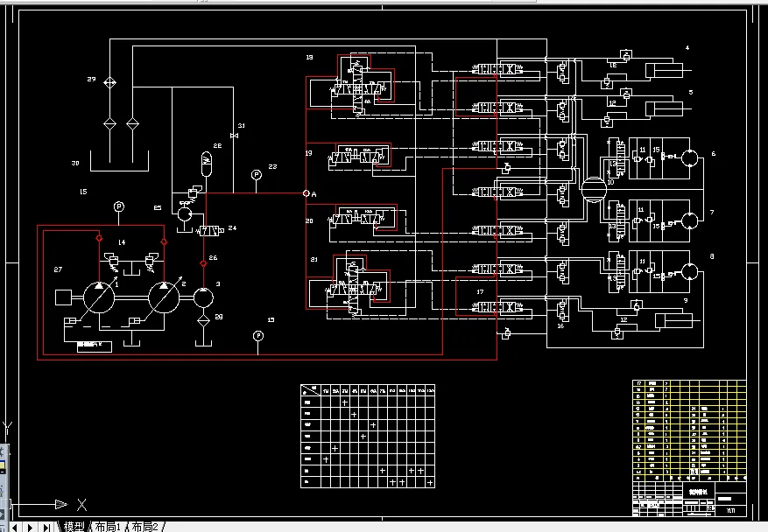
Task: Click the label 17 text
Action: tap(480, 291)
